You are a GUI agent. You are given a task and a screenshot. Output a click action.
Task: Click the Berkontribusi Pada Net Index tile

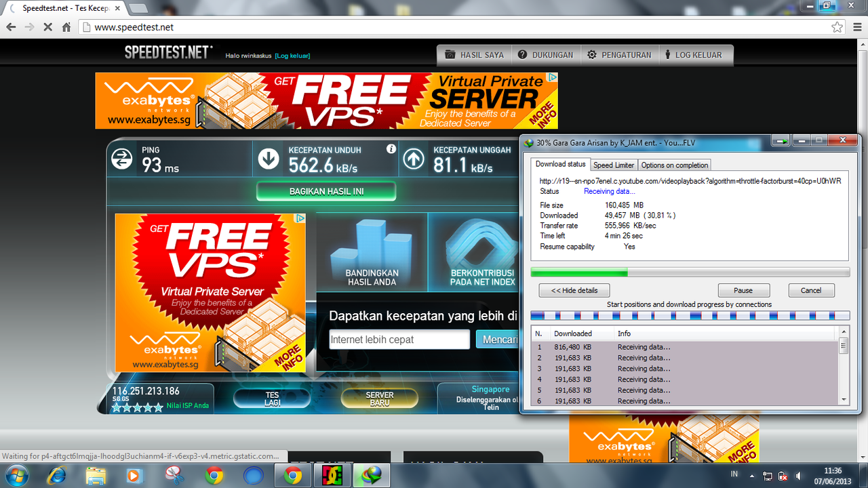[x=473, y=252]
